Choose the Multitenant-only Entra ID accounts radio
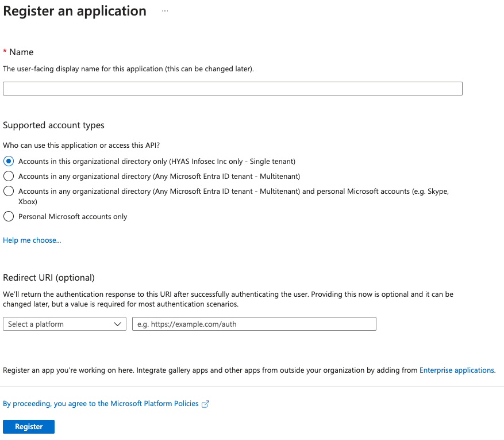 coord(9,176)
